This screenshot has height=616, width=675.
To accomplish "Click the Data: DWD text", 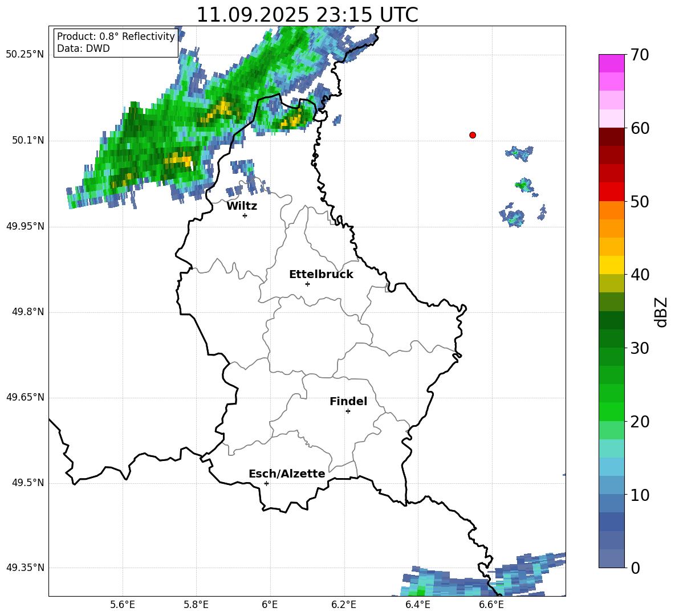I will [83, 48].
